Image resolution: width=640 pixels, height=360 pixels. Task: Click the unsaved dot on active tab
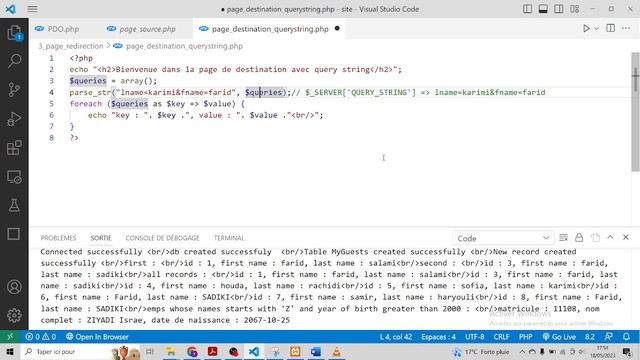(x=337, y=29)
